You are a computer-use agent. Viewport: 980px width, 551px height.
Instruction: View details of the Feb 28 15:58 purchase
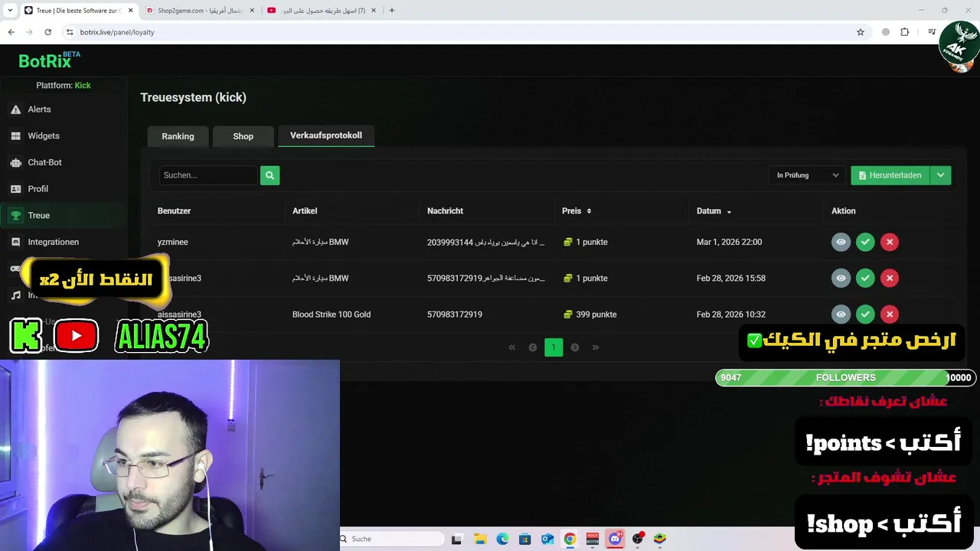pos(841,278)
